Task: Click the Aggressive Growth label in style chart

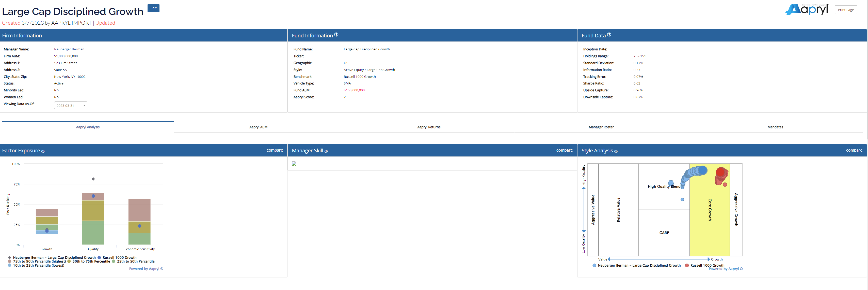Action: [x=736, y=210]
